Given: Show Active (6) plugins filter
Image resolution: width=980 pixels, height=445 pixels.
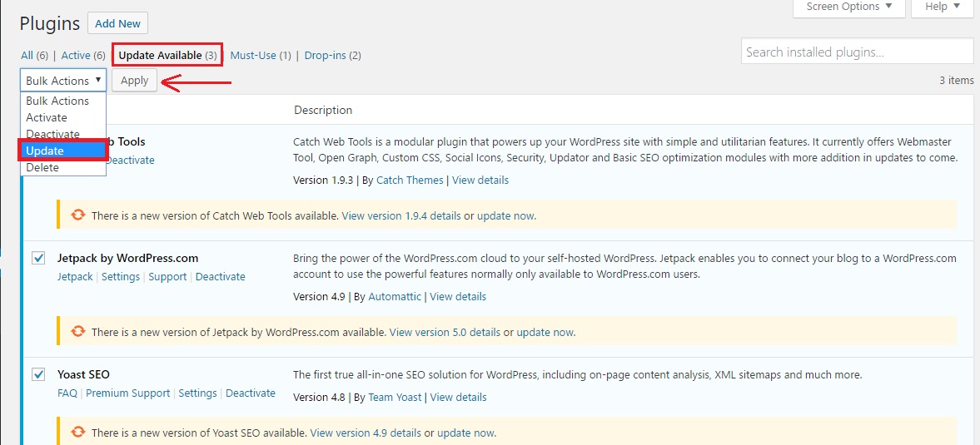Looking at the screenshot, I should (x=83, y=56).
